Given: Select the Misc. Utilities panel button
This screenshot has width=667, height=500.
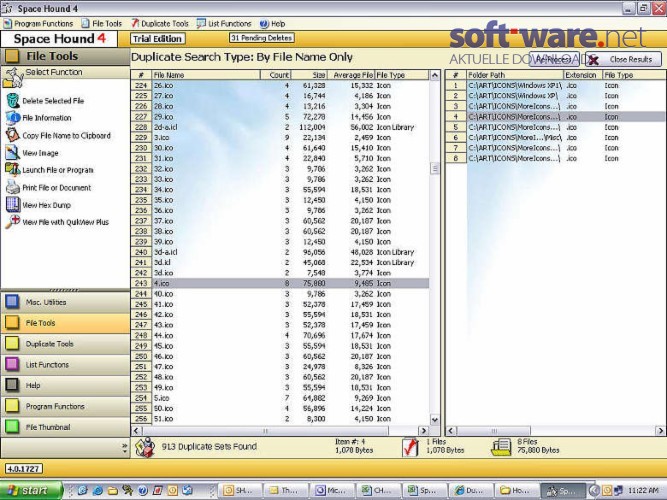Looking at the screenshot, I should (x=66, y=302).
